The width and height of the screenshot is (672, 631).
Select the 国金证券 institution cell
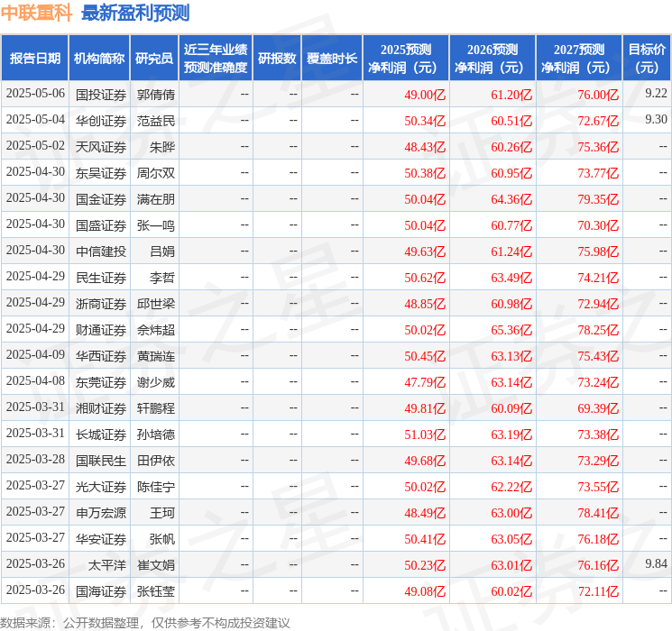click(x=101, y=199)
